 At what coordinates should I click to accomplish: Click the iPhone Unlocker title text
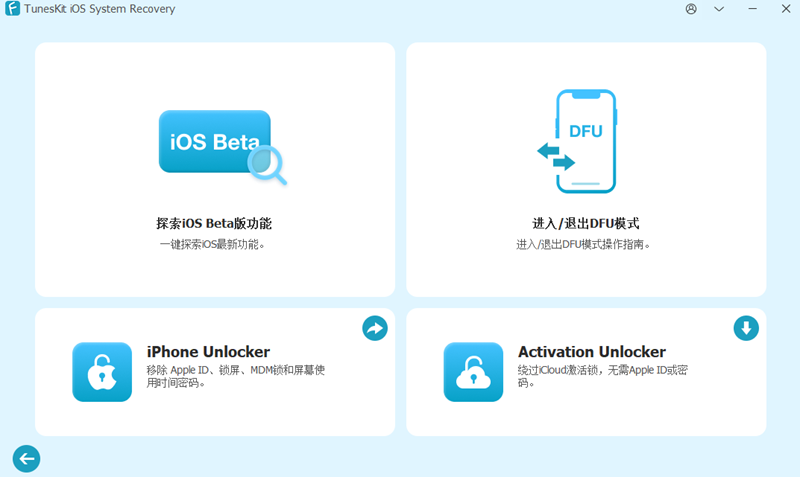tap(208, 352)
